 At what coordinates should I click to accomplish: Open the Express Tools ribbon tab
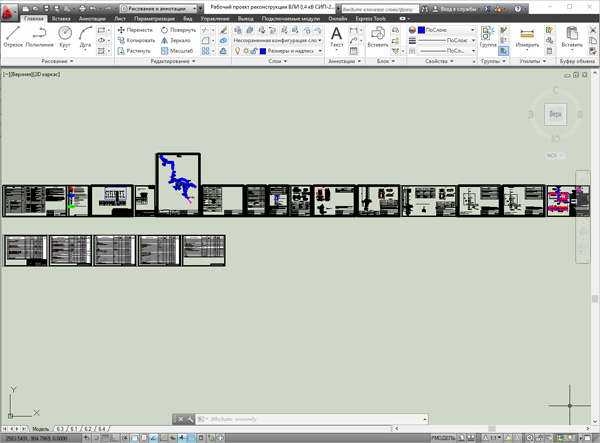tap(371, 18)
